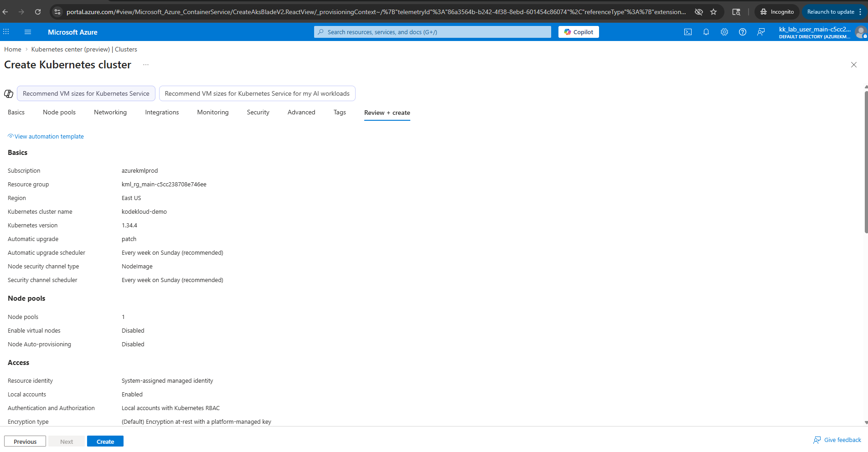Screen dimensions: 868x452
Task: Open the Networking tab
Action: pos(110,113)
